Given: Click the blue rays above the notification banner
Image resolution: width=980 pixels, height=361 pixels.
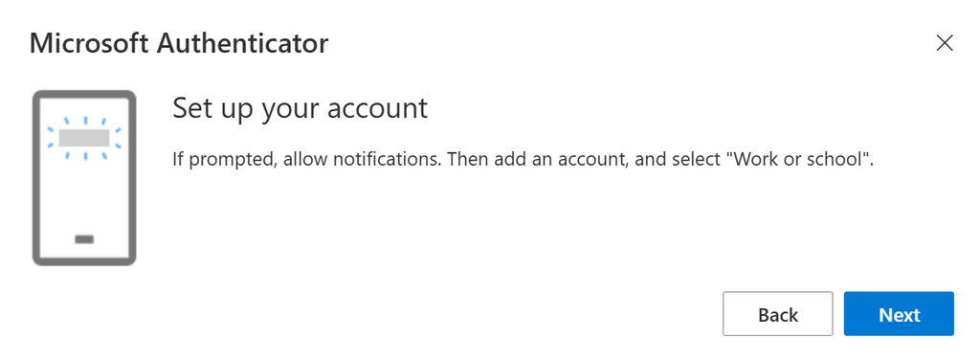Looking at the screenshot, I should click(84, 121).
